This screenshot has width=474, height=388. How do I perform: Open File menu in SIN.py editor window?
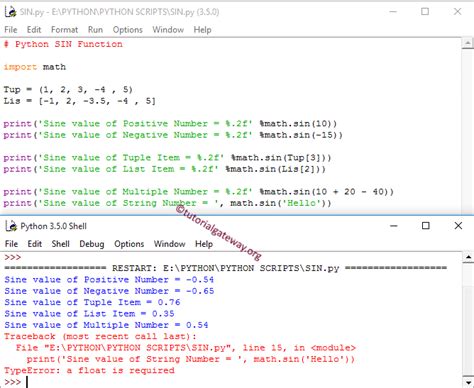point(11,30)
